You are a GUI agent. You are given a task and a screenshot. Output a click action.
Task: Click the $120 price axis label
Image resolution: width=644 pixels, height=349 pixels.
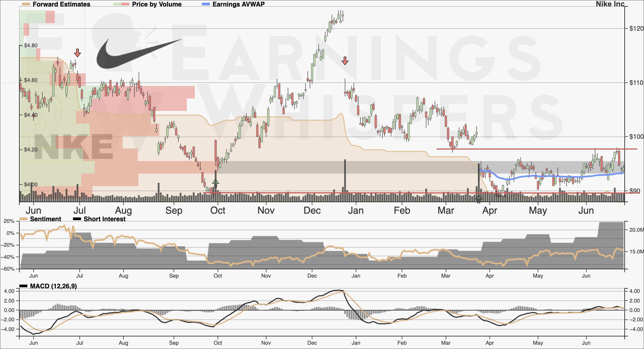pyautogui.click(x=636, y=28)
